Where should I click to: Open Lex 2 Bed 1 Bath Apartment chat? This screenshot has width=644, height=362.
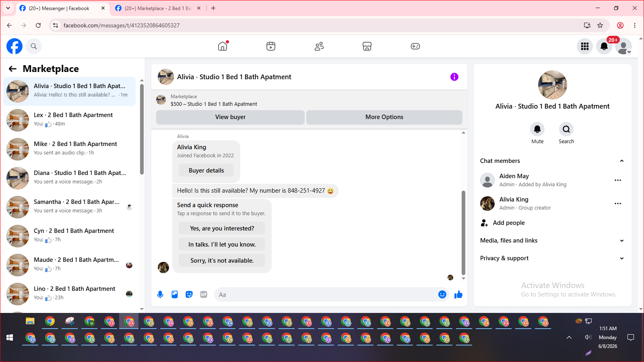[x=70, y=120]
